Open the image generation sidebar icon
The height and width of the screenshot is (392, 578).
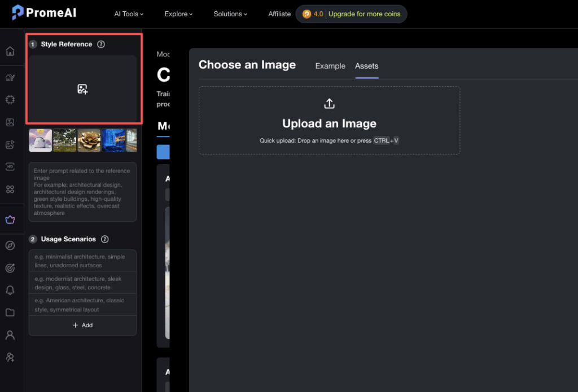click(x=10, y=122)
